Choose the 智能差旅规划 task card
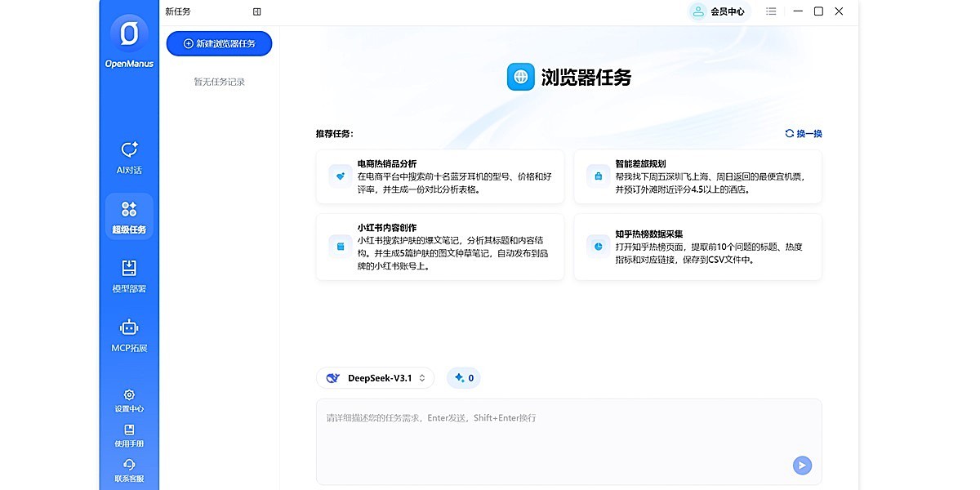 [697, 176]
